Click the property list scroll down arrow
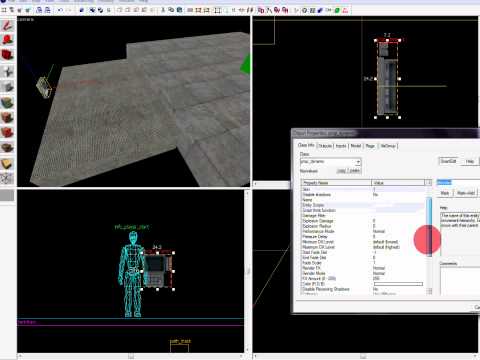Screen dimensions: 480x360 click(429, 291)
